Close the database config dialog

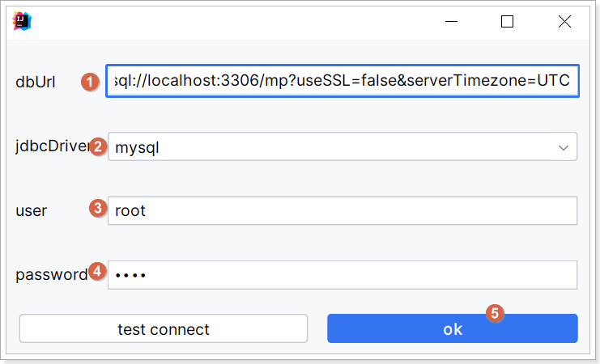click(565, 21)
